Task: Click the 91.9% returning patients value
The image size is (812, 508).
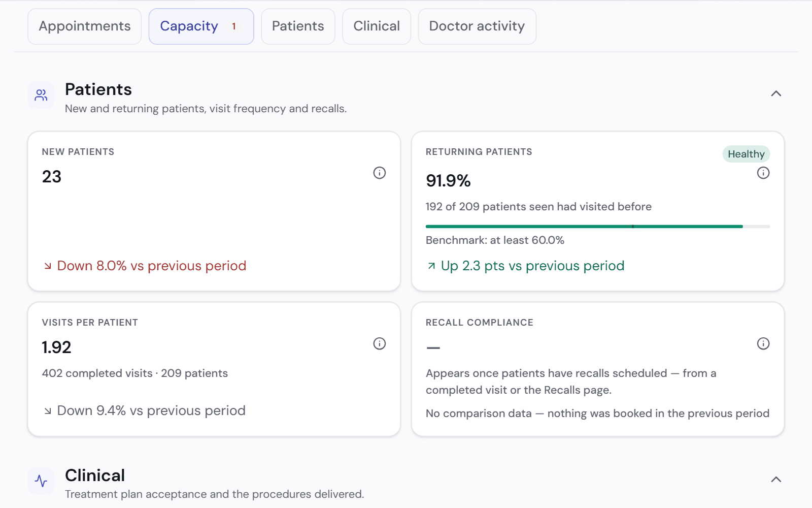Action: point(448,181)
